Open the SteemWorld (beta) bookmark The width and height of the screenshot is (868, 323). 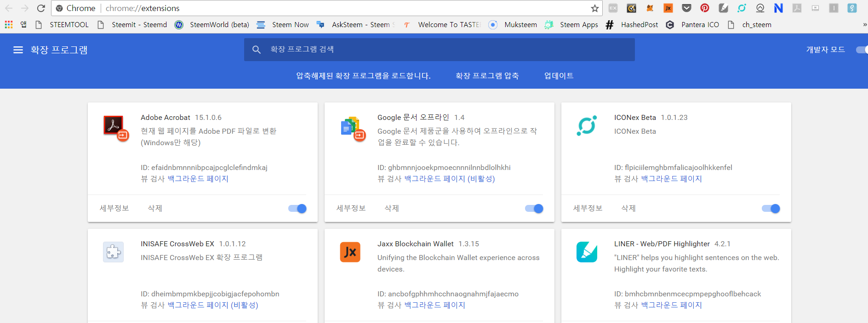pyautogui.click(x=212, y=25)
